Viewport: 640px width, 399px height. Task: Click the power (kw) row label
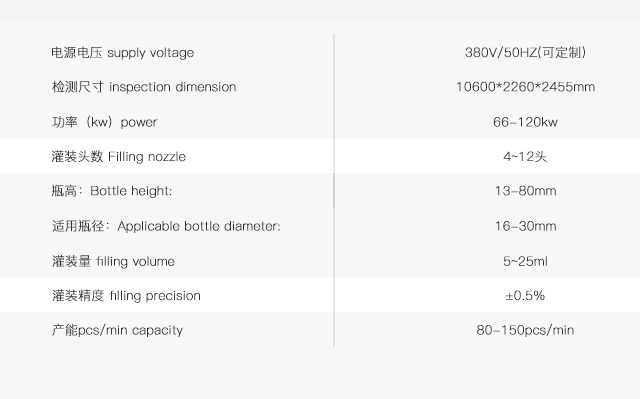104,122
